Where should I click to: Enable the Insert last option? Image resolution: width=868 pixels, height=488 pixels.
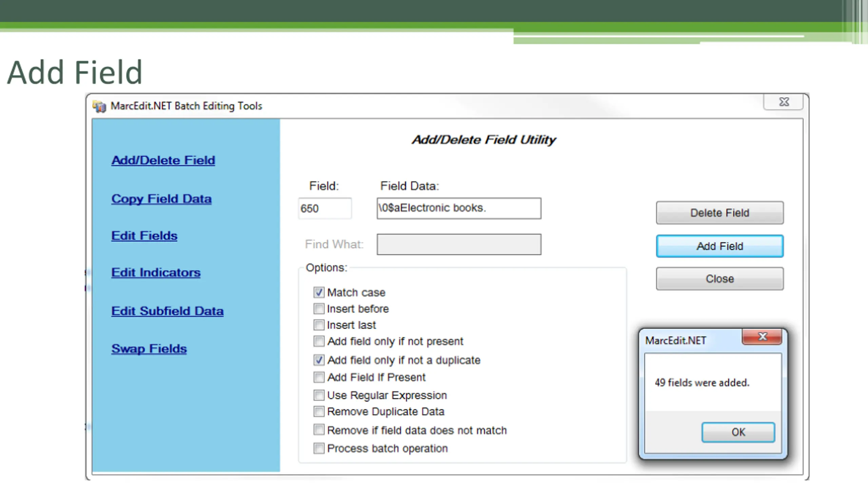pos(319,325)
